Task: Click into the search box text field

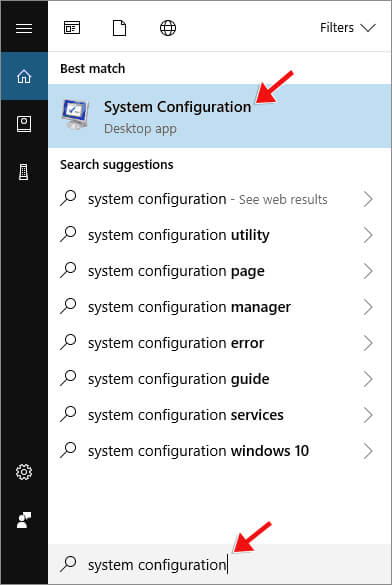Action: 220,564
